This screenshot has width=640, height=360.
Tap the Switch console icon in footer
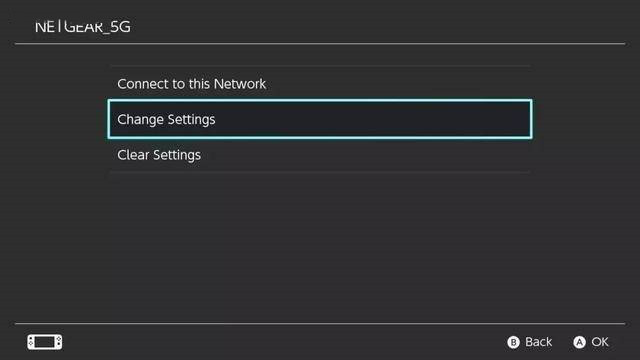tap(44, 342)
